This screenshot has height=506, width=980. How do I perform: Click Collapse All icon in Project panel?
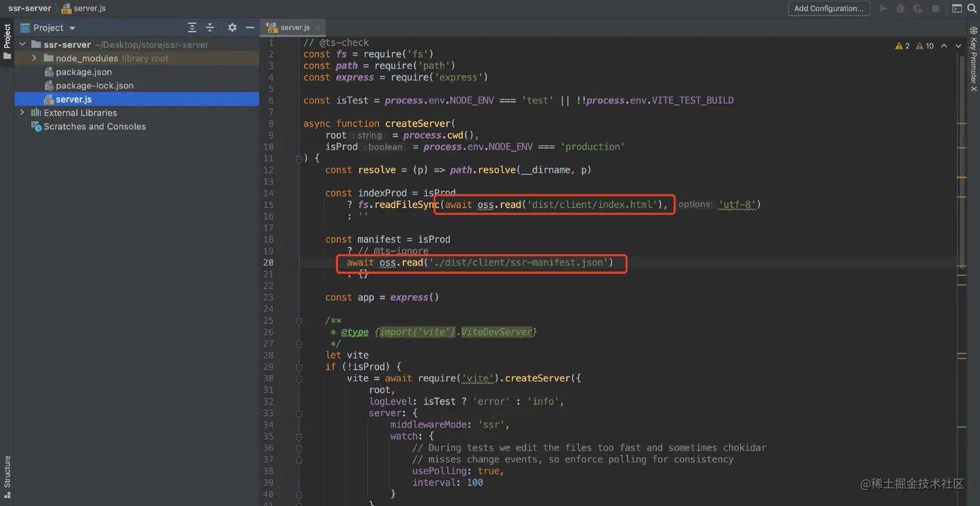tap(210, 28)
